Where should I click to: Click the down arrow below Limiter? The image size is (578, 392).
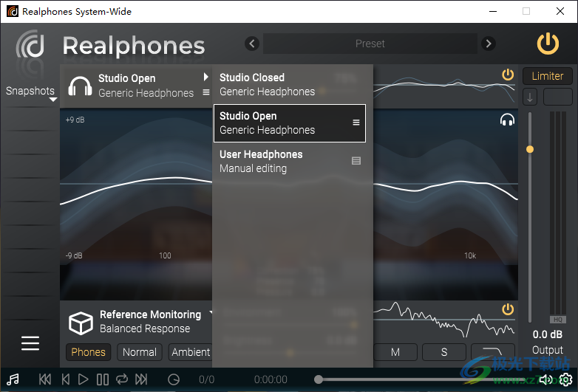530,97
